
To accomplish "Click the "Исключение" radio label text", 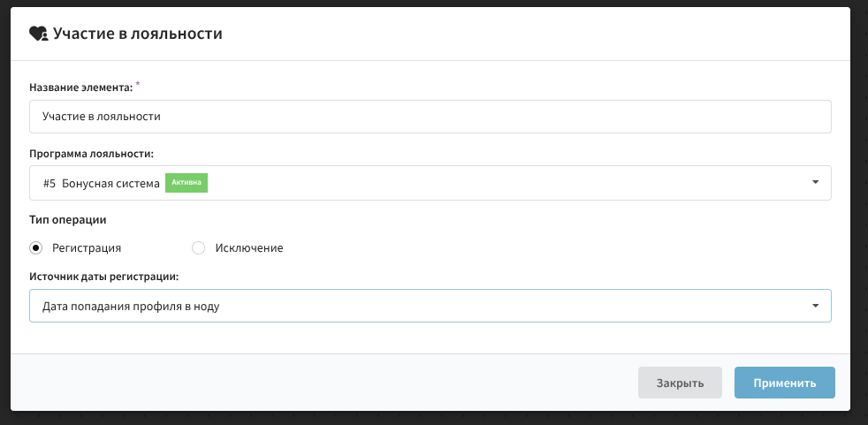I will click(248, 248).
